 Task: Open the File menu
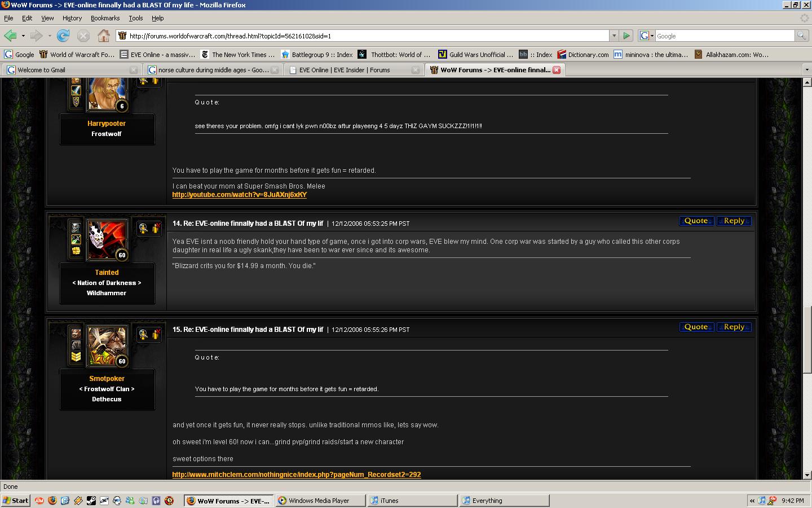click(x=8, y=18)
